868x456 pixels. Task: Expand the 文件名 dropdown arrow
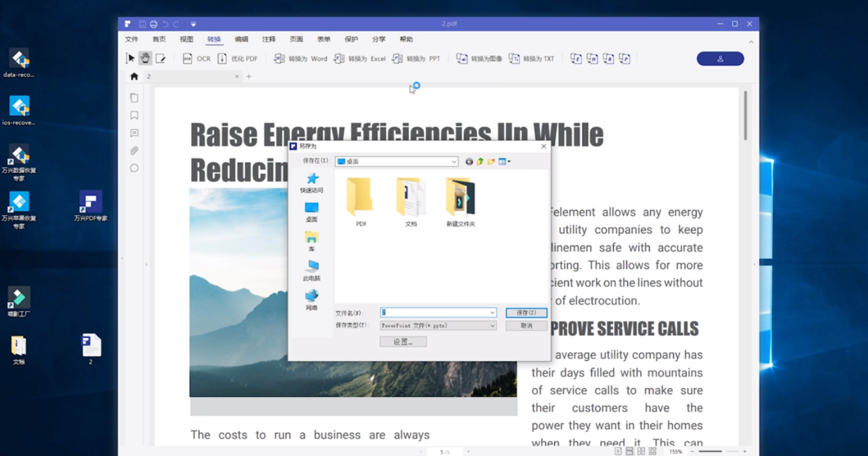pos(493,313)
